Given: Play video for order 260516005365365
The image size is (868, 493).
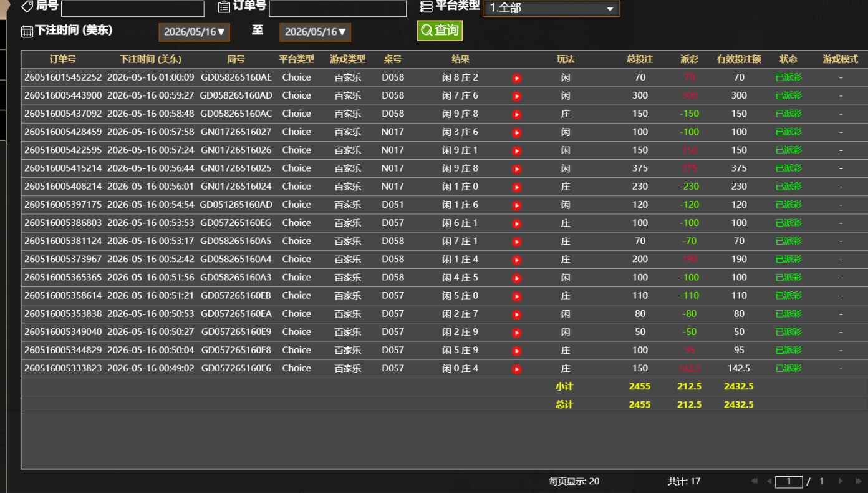Looking at the screenshot, I should coord(516,278).
